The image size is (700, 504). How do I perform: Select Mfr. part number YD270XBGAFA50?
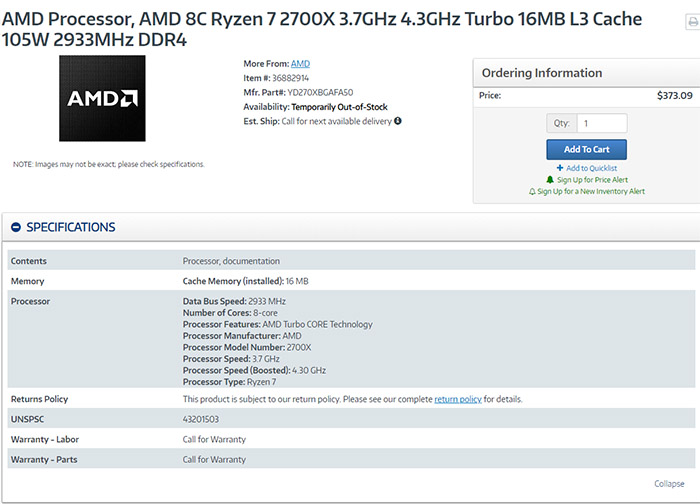[320, 92]
